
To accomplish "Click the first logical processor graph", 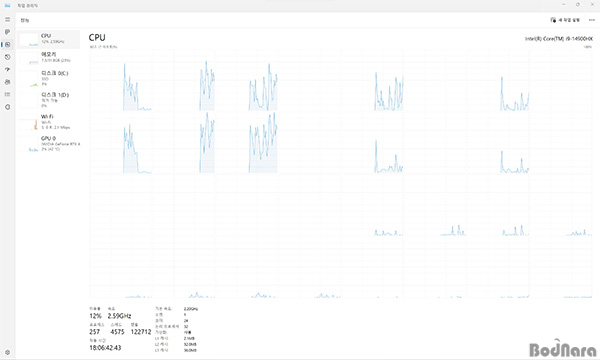I will point(121,81).
